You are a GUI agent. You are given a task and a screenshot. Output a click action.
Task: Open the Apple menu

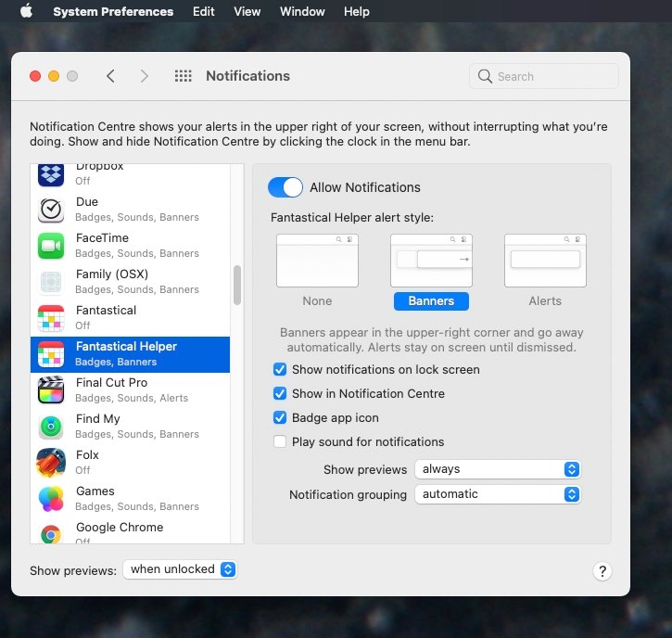tap(26, 11)
